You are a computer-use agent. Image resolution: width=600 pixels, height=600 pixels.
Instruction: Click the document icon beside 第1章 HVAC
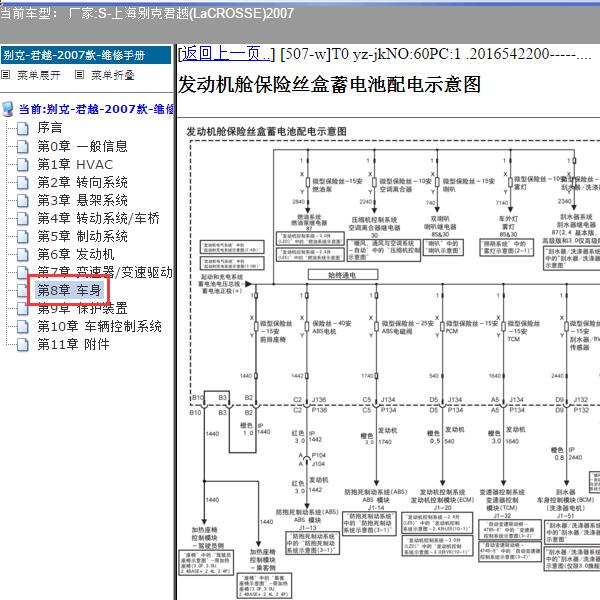click(x=23, y=165)
